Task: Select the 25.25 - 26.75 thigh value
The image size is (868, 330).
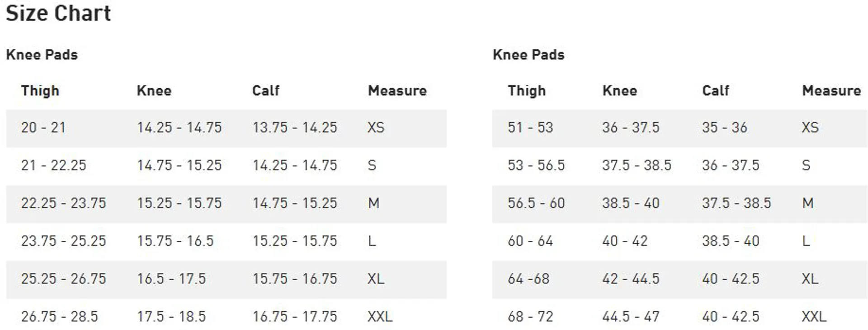Action: [63, 278]
